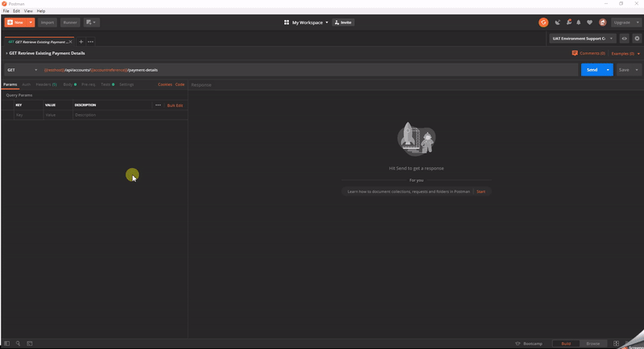Open manage environments gear icon
The image size is (644, 349).
click(637, 39)
